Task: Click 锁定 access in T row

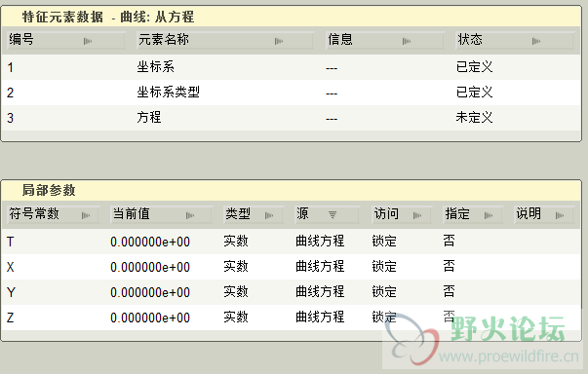Action: 384,242
